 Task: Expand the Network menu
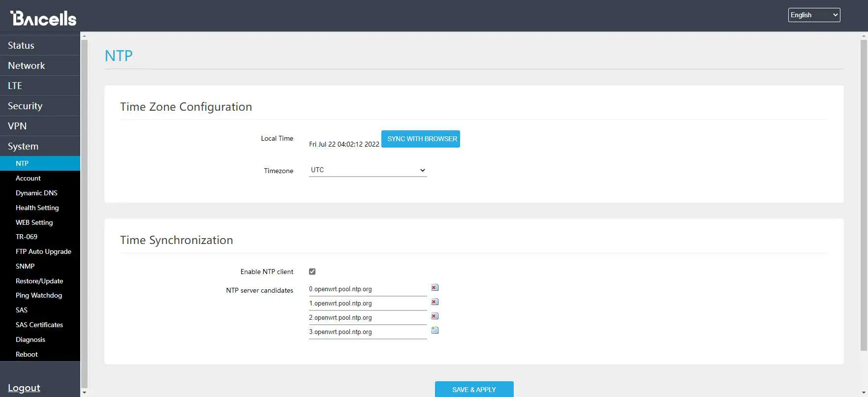40,65
